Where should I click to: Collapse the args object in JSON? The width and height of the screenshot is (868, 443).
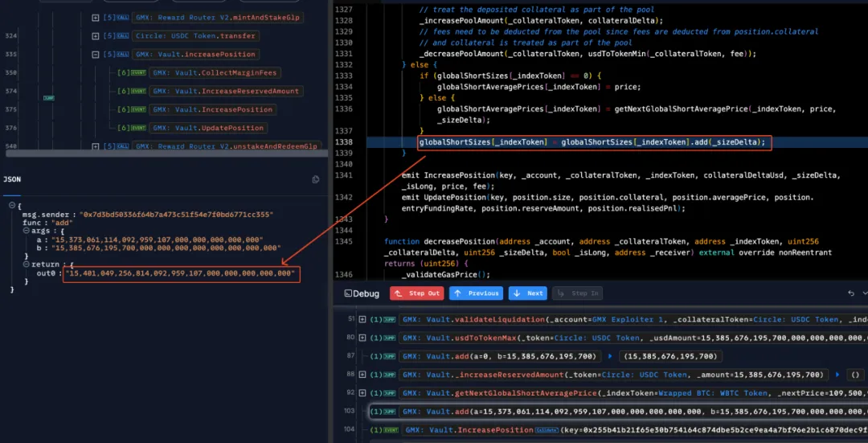(x=25, y=231)
